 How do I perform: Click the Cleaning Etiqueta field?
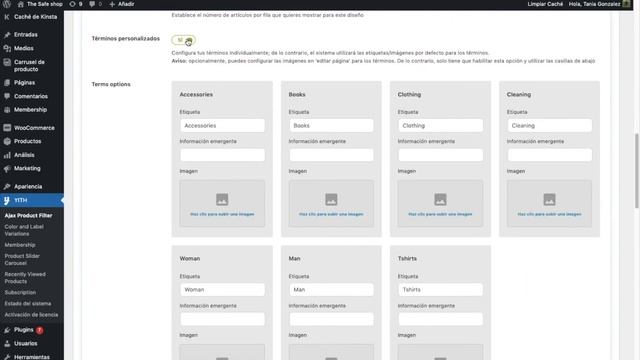click(549, 126)
